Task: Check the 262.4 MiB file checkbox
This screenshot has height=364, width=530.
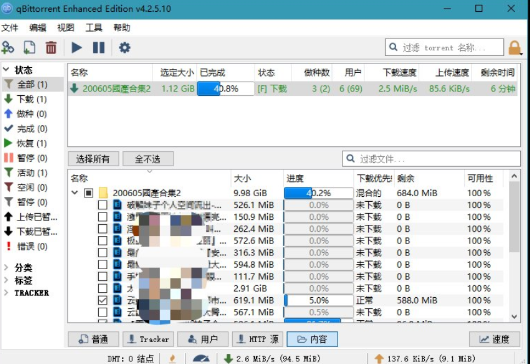Action: click(102, 229)
